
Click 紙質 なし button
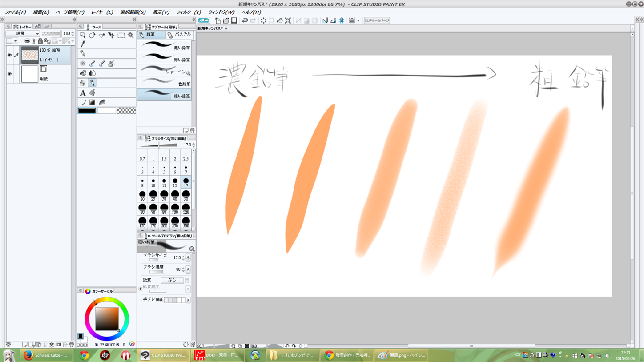coord(172,281)
